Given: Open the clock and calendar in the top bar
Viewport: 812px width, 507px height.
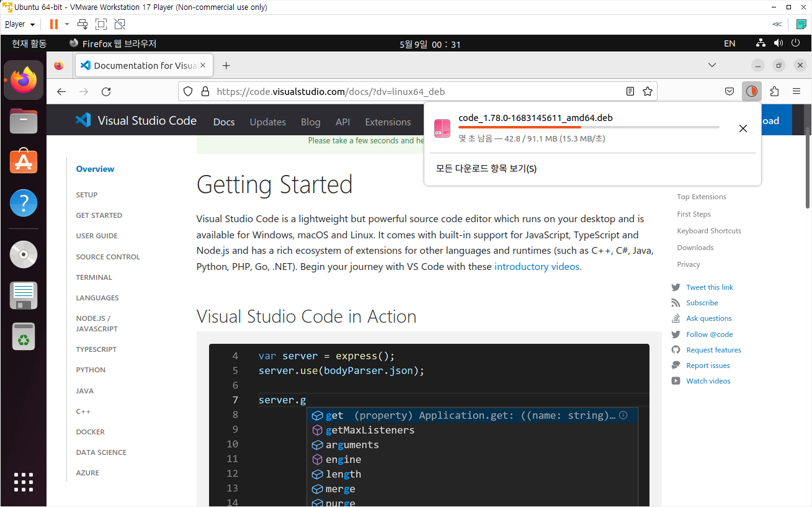Looking at the screenshot, I should coord(430,44).
